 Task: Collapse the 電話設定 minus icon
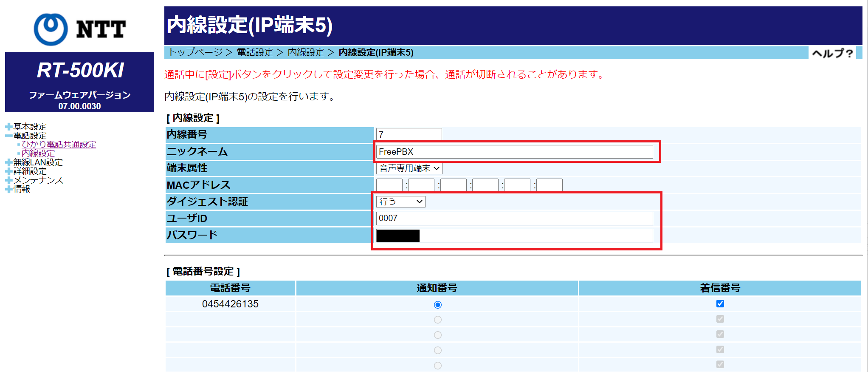(x=8, y=136)
